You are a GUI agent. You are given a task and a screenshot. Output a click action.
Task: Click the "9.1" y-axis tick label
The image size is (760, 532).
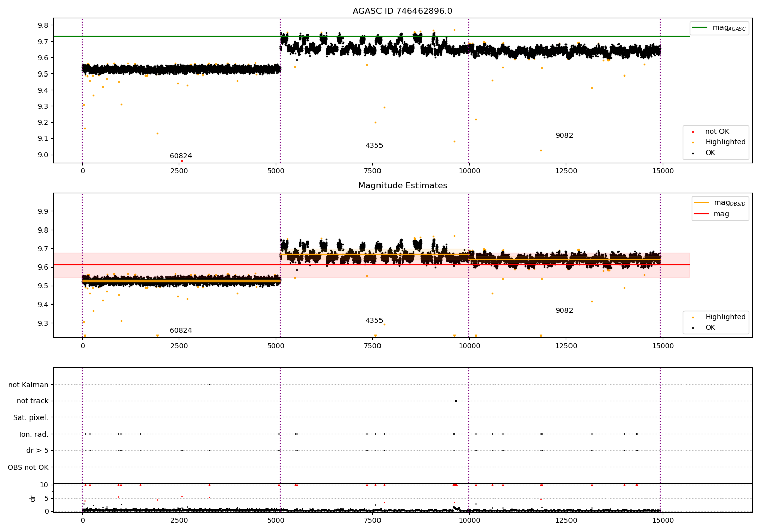43,139
